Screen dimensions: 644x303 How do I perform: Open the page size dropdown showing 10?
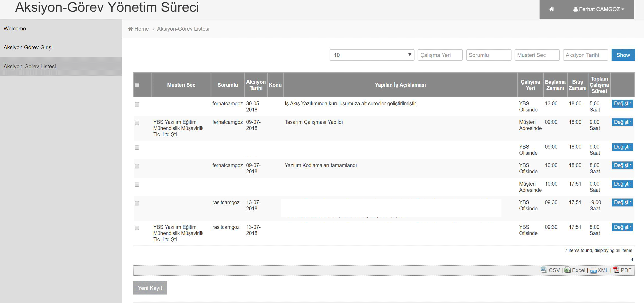point(372,55)
